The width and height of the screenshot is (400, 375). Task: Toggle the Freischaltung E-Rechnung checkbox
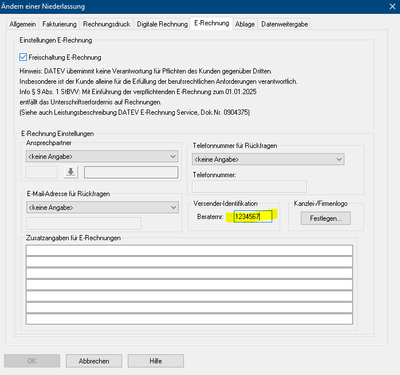[23, 57]
